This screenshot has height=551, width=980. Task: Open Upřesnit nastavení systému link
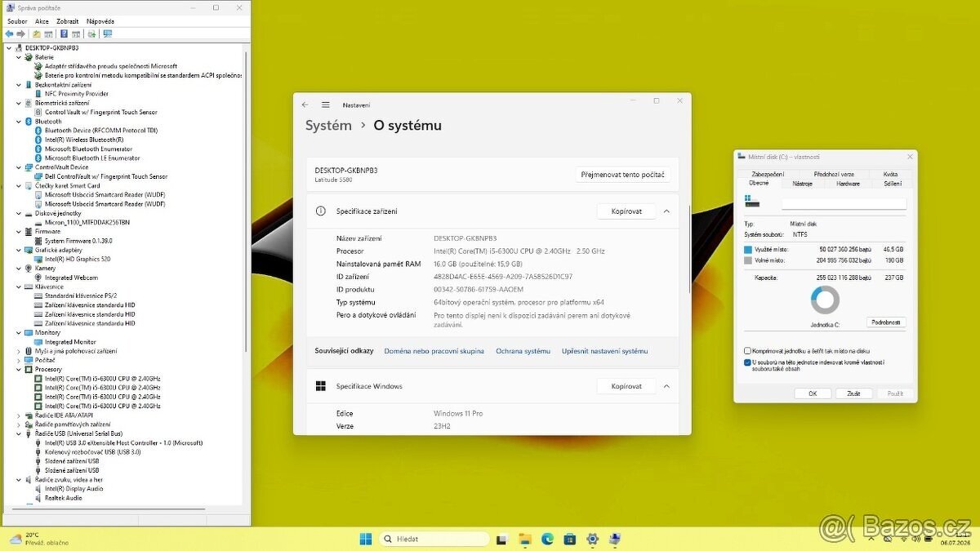(604, 351)
